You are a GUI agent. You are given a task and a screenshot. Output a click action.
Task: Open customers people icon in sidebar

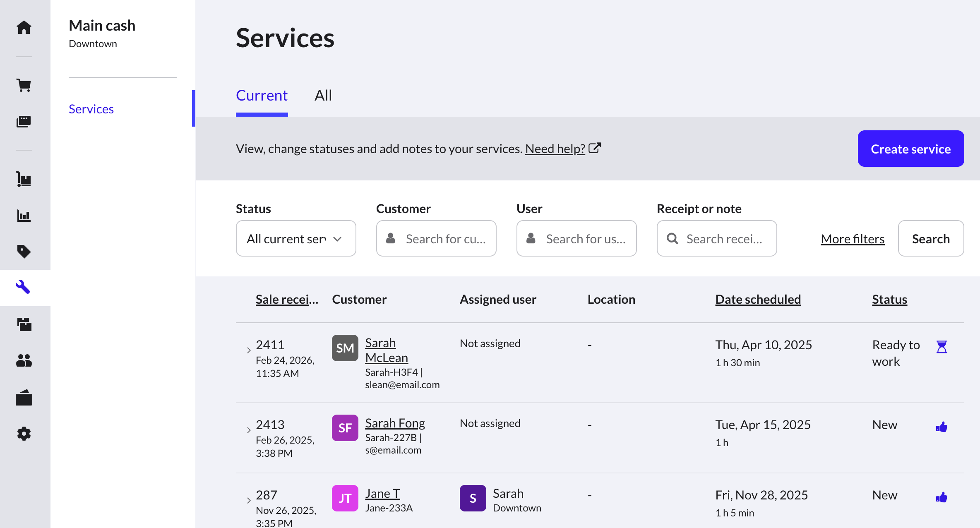(24, 360)
